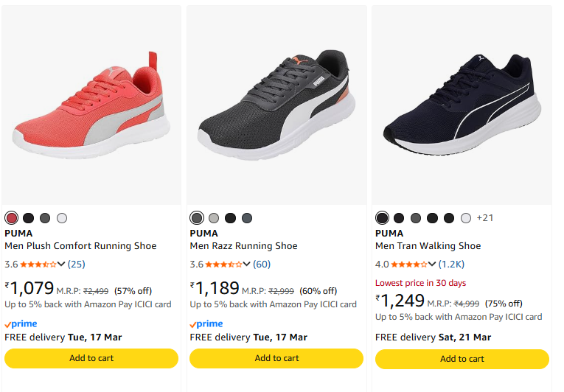Expand rating breakdown for Plush Comfort shoe
This screenshot has width=564, height=392.
[x=61, y=264]
